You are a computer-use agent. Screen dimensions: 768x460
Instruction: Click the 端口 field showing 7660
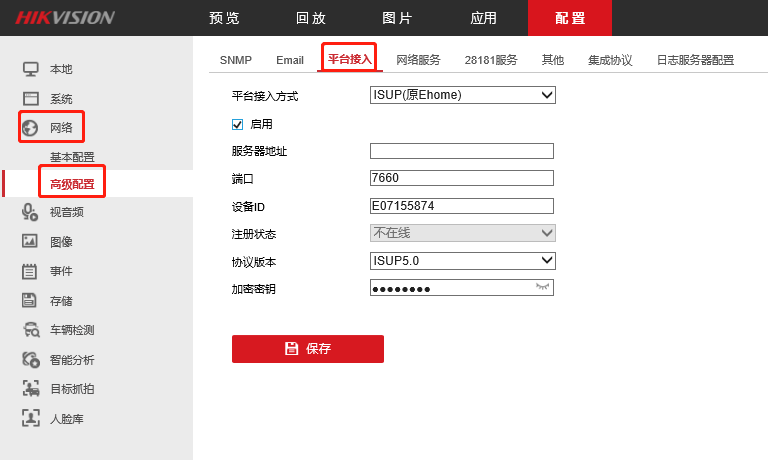462,178
